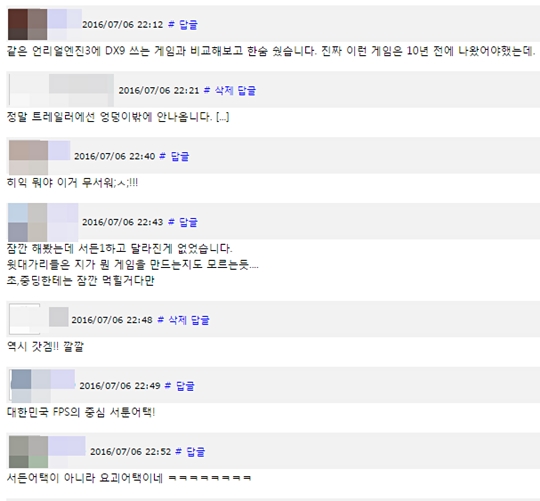Click 답글 on the 22:40 comment
The height and width of the screenshot is (501, 540).
coord(180,156)
